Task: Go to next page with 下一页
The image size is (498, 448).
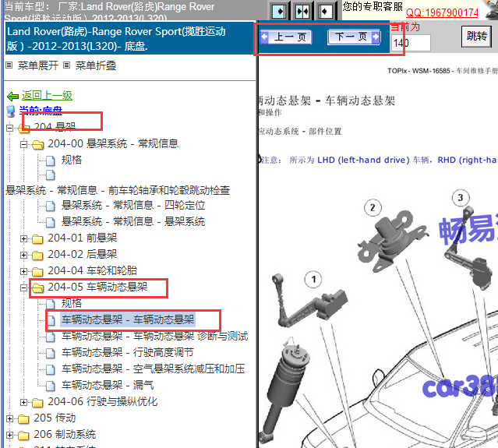Action: [x=354, y=37]
